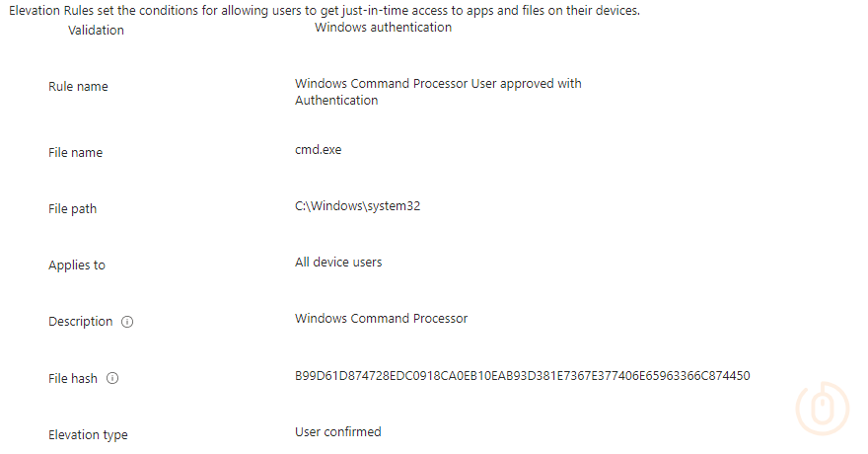Click the Applies to label

[x=76, y=265]
